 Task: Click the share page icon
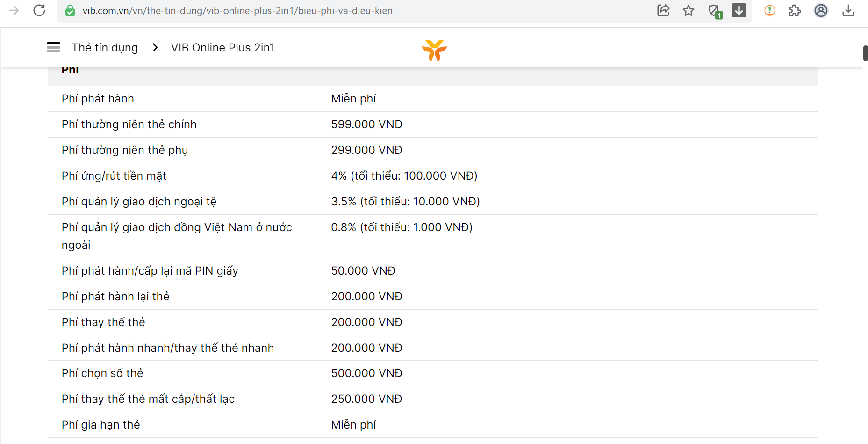point(663,10)
